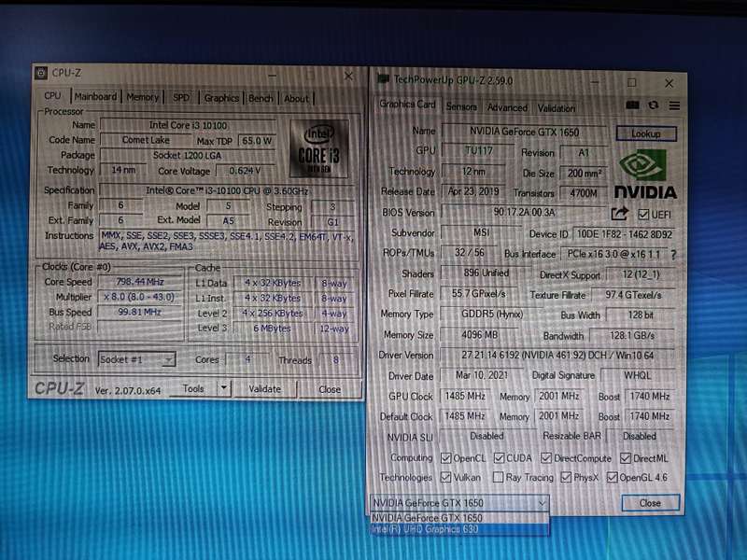Click the CPU-Z Tools button
Screen dimensions: 747x560
pyautogui.click(x=194, y=388)
